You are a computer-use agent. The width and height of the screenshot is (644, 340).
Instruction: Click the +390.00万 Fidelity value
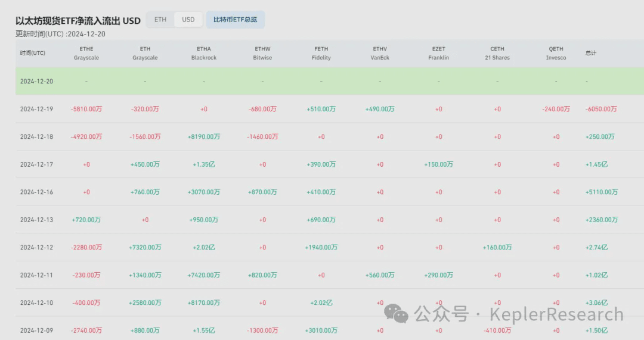point(321,164)
